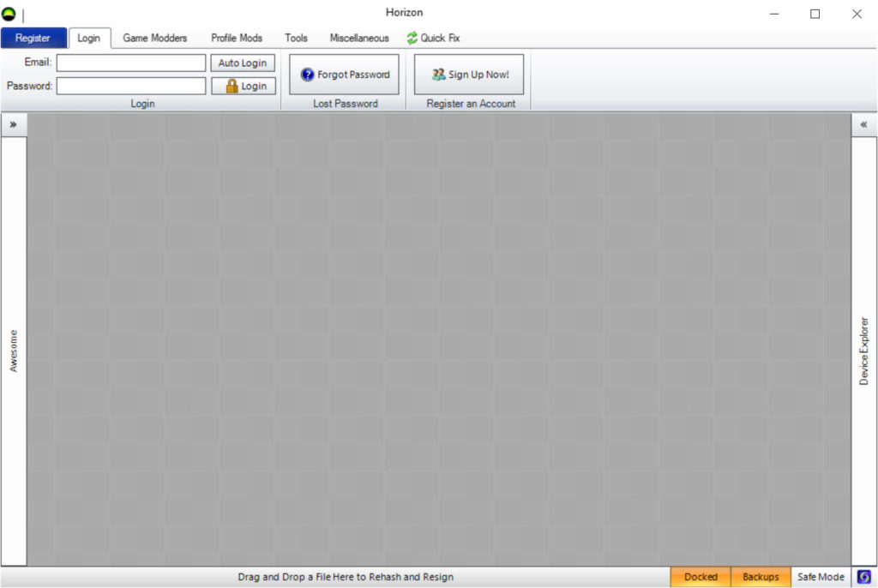Click the Login button with the padlock
This screenshot has height=588, width=878.
point(243,86)
